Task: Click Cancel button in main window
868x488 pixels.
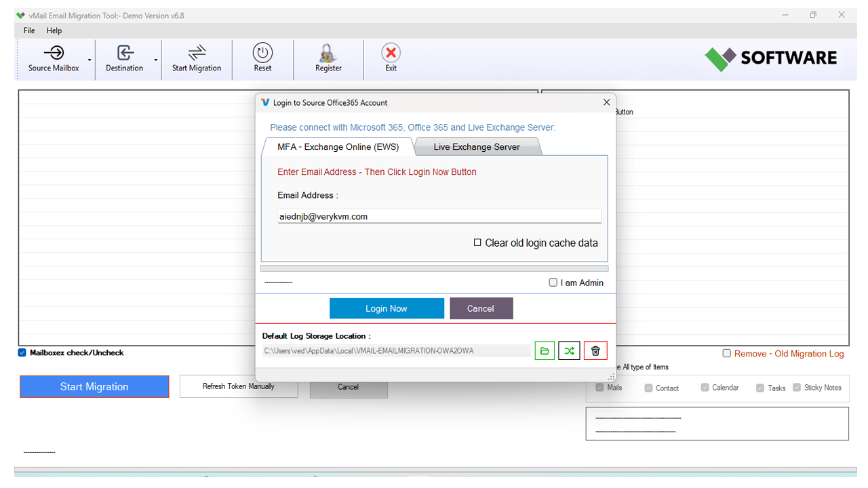Action: click(349, 387)
